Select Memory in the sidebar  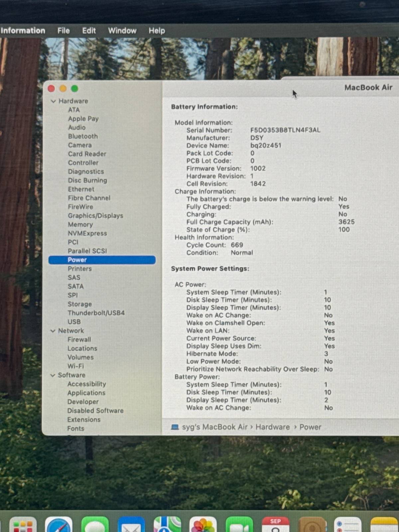(80, 224)
